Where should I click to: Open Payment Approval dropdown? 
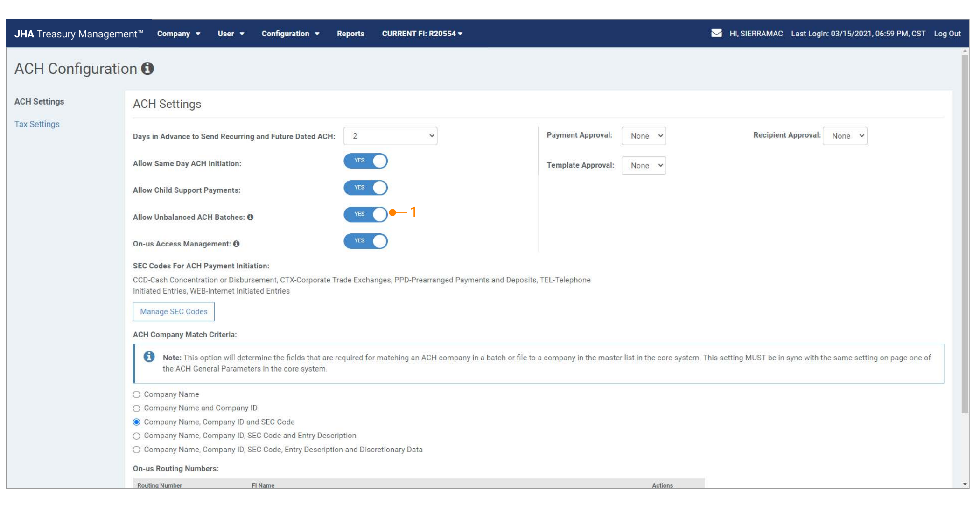click(x=643, y=136)
